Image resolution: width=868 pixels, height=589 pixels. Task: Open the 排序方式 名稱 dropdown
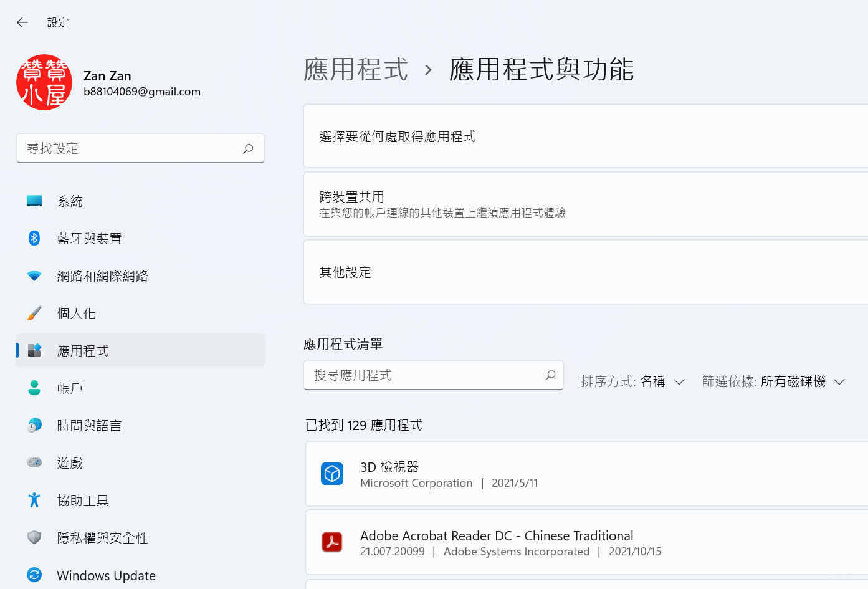coord(633,381)
